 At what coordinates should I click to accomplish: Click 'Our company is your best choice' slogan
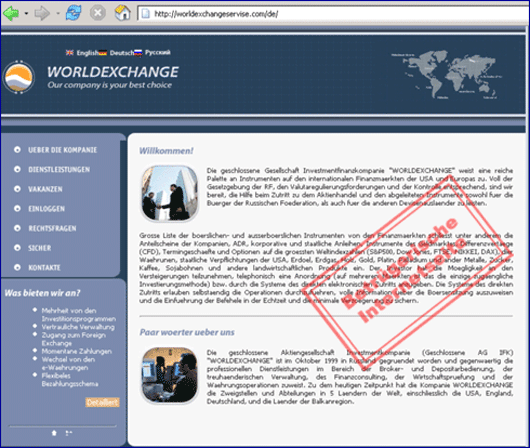tap(110, 85)
